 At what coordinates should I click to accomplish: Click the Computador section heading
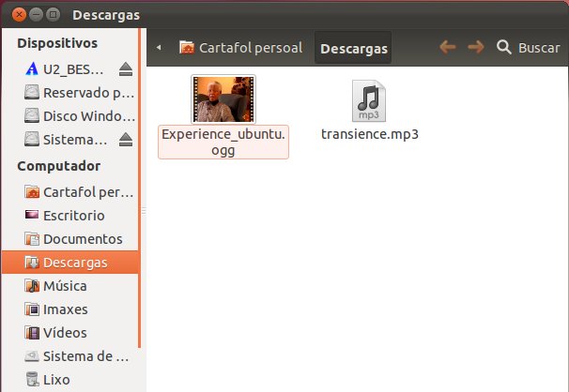coord(59,166)
